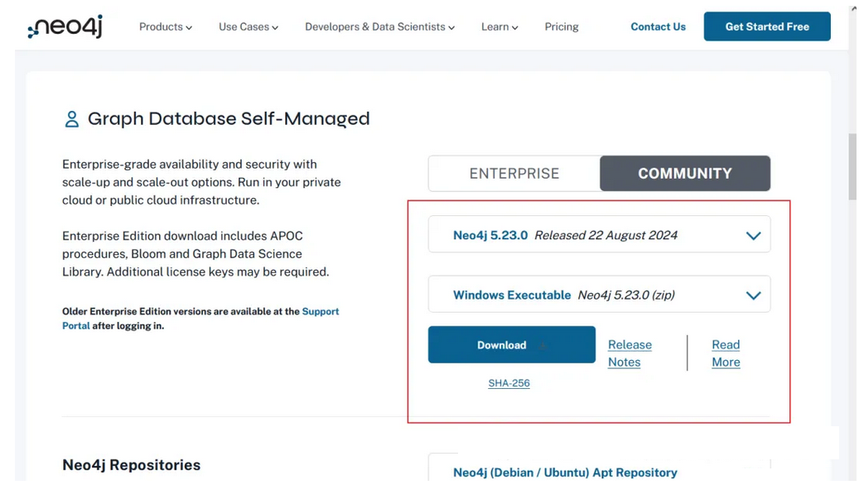Viewport: 859px width, 504px height.
Task: Open the SHA-256 checksum link
Action: 509,383
